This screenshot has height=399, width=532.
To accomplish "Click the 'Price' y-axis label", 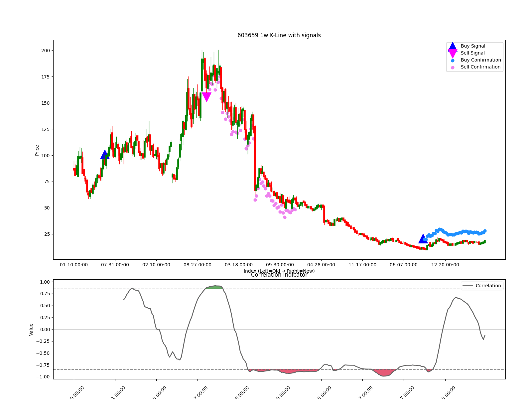I will tap(37, 150).
